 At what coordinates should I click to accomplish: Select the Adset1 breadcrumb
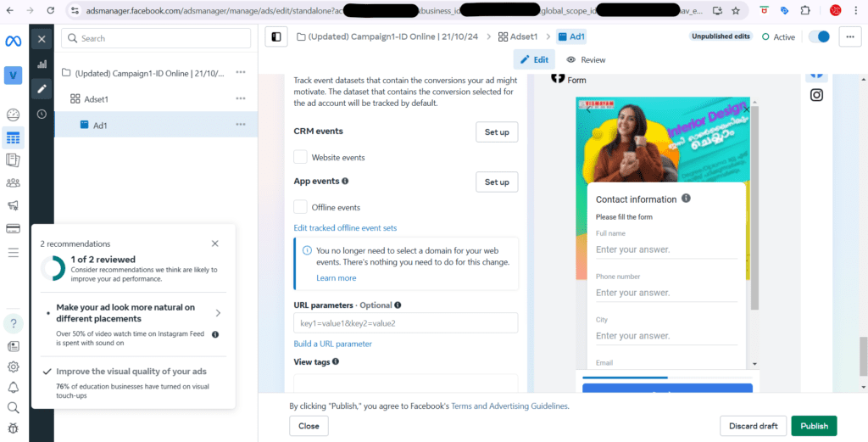coord(518,36)
